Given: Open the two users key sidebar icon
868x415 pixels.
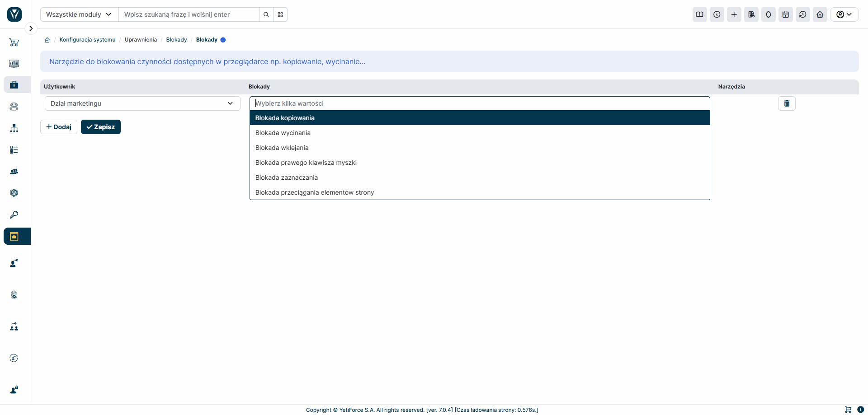Looking at the screenshot, I should tap(14, 326).
